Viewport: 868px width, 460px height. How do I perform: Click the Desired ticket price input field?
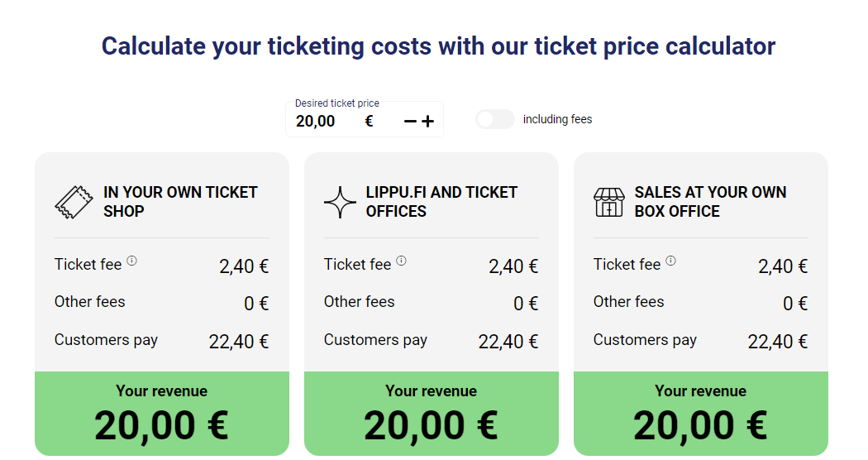[x=365, y=119]
